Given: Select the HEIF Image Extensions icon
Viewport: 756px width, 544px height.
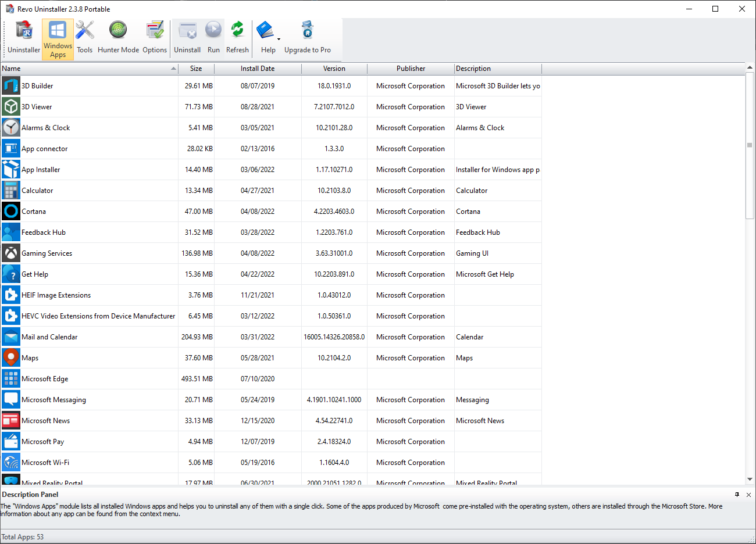Looking at the screenshot, I should pos(11,295).
